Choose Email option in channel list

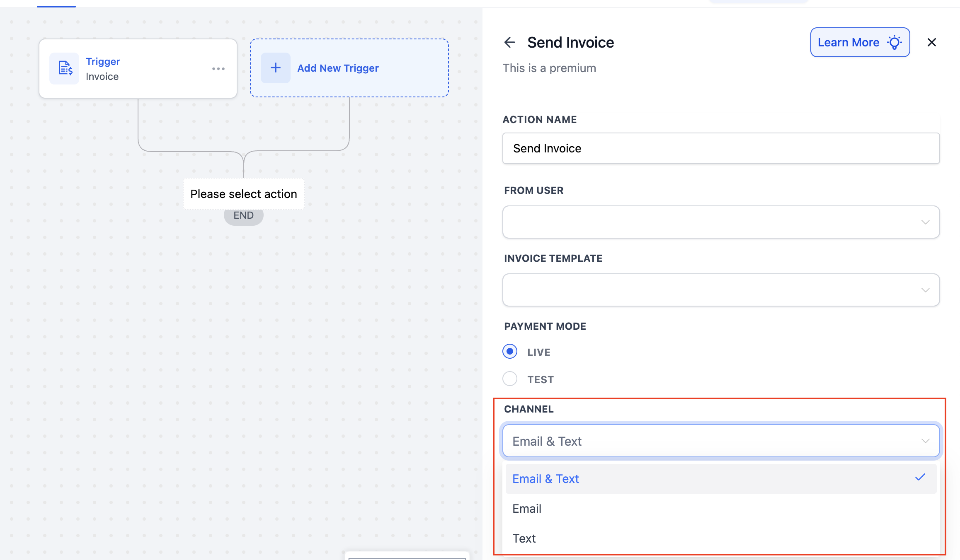[527, 509]
